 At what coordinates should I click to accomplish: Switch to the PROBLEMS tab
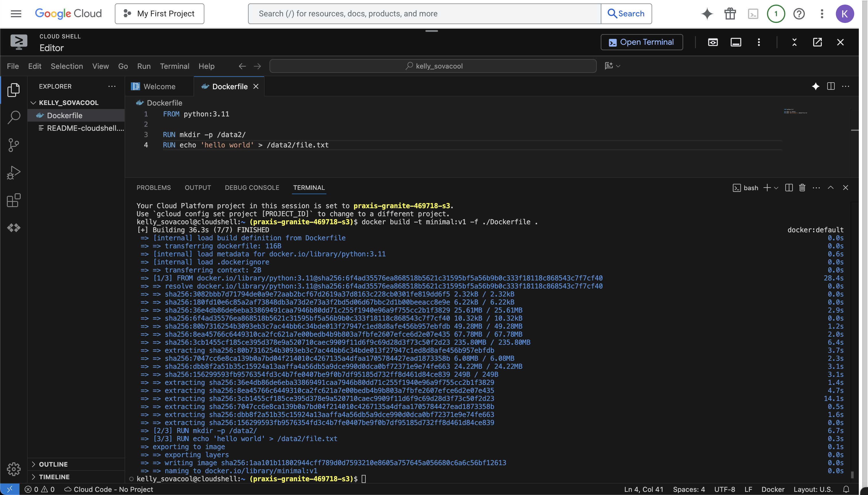pyautogui.click(x=154, y=188)
